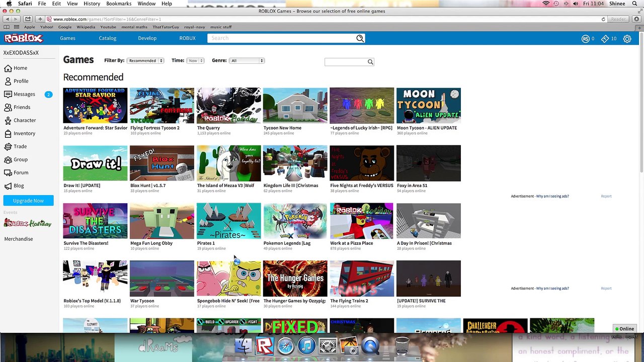Click the Tickets balance icon
Image resolution: width=644 pixels, height=362 pixels.
pyautogui.click(x=605, y=38)
